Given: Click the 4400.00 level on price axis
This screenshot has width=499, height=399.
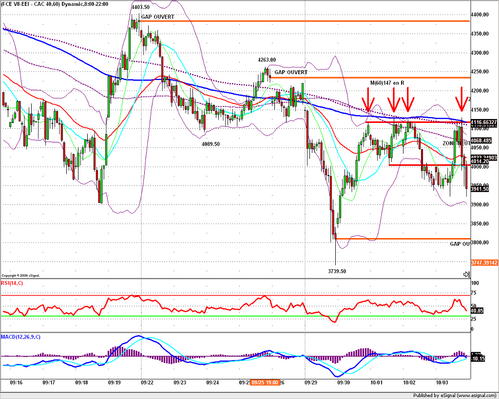Looking at the screenshot, I should point(480,15).
